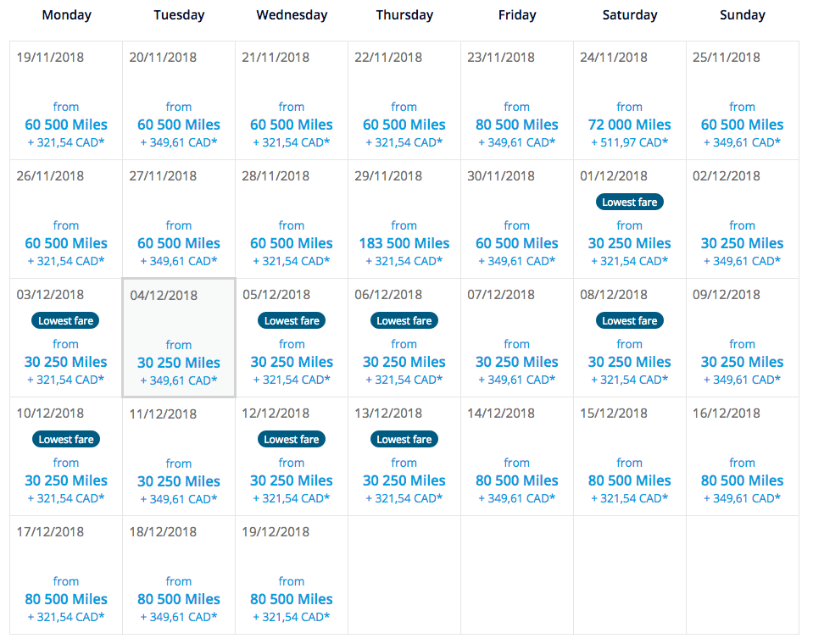813x644 pixels.
Task: Select the highlighted 04/12/2018 cell
Action: coord(179,338)
